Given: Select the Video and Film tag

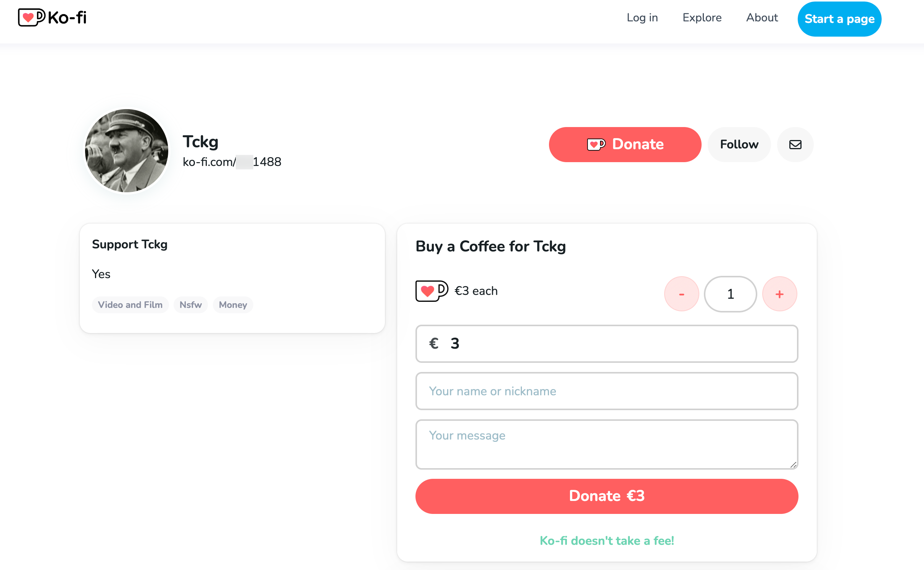Looking at the screenshot, I should click(130, 305).
